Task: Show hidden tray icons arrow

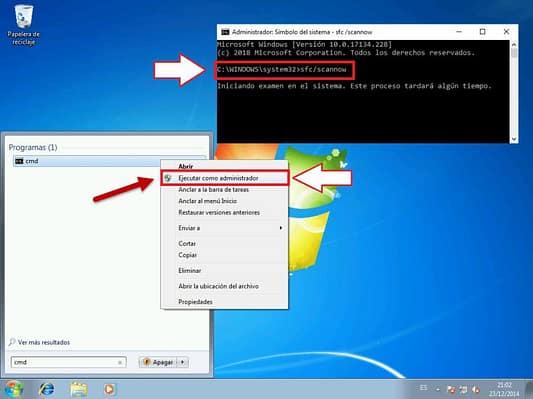Action: pyautogui.click(x=438, y=389)
